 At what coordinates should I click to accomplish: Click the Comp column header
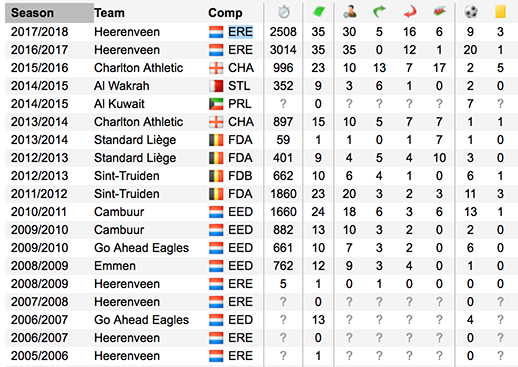[x=225, y=13]
